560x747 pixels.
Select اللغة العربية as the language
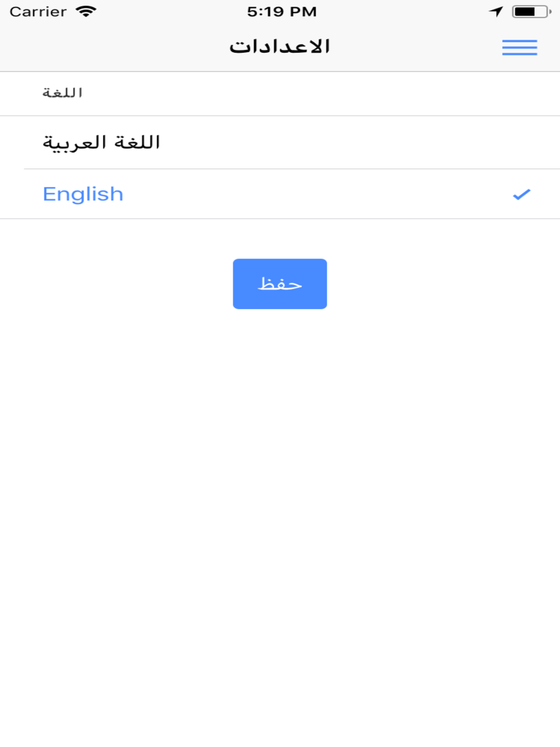tap(280, 142)
